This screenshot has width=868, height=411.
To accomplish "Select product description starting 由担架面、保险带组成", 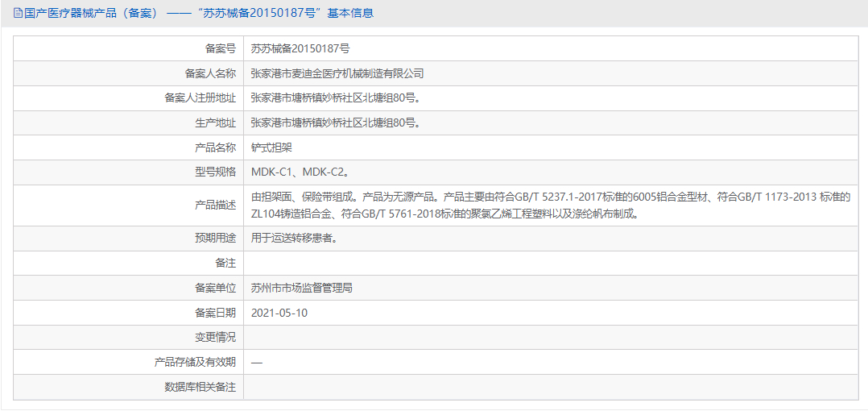I will [x=550, y=205].
